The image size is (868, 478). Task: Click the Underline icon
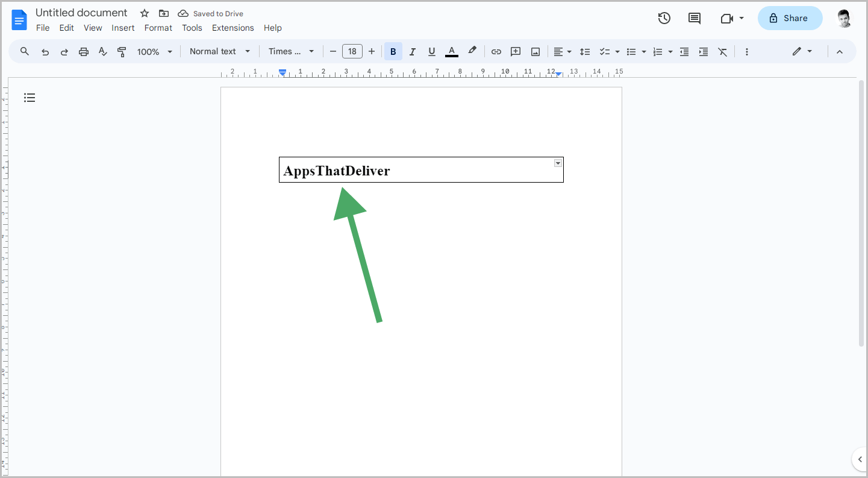pos(431,51)
